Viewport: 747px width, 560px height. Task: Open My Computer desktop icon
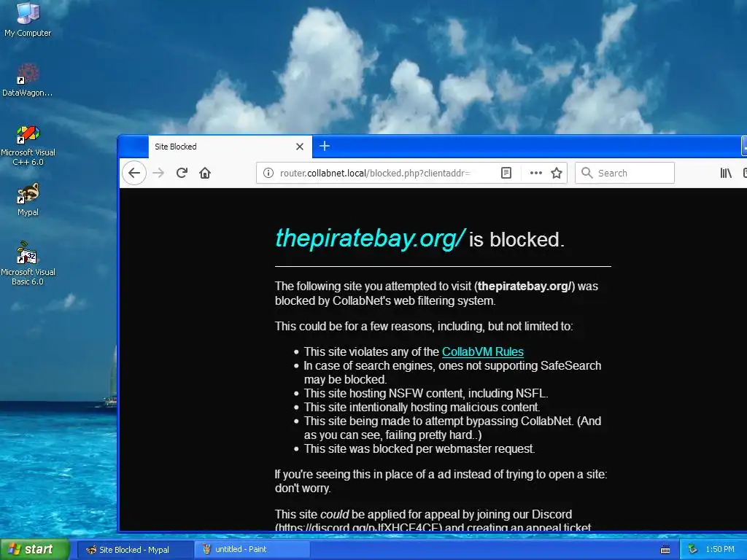point(28,20)
